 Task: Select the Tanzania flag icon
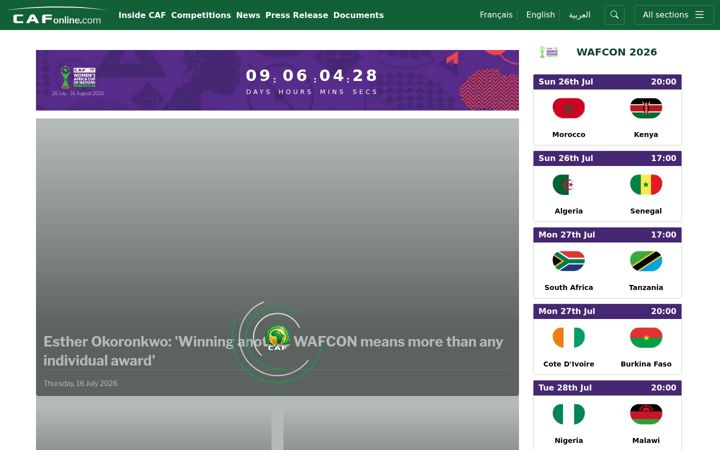646,261
